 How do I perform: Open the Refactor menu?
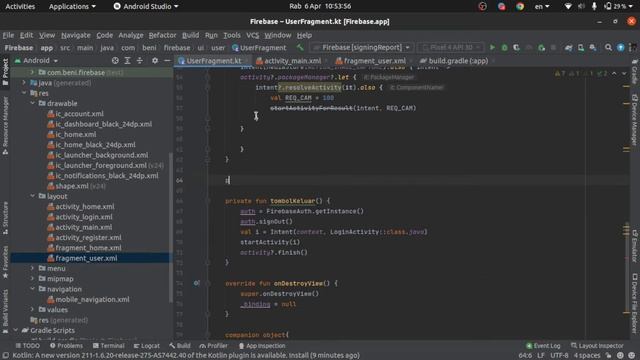(162, 36)
